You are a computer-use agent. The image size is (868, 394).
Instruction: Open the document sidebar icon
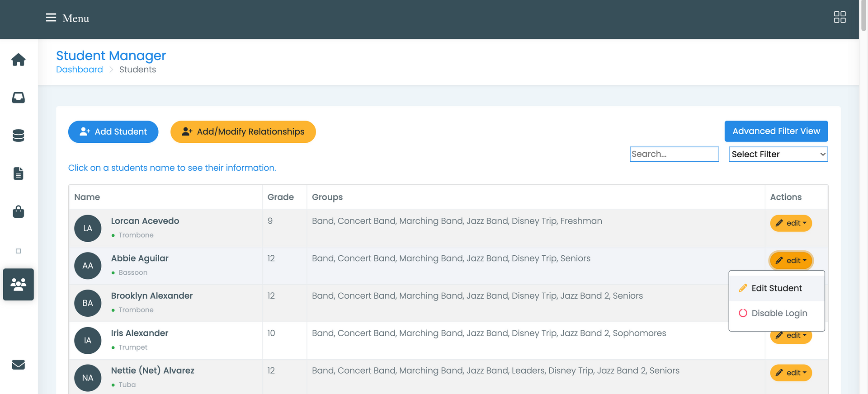(19, 174)
